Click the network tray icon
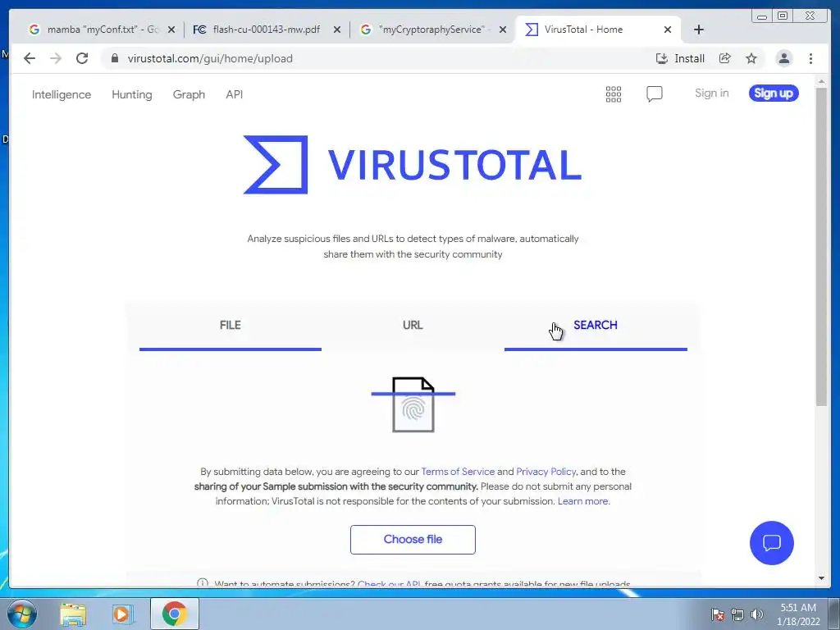This screenshot has height=630, width=840. click(737, 615)
